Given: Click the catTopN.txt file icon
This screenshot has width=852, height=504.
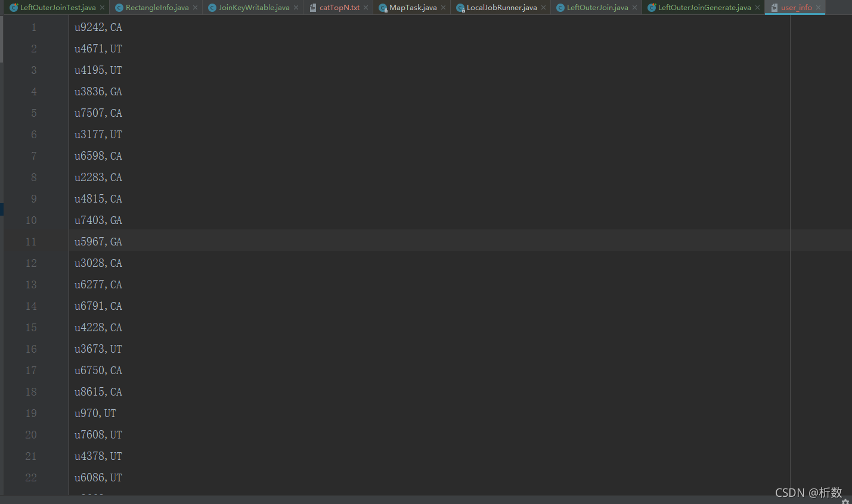Looking at the screenshot, I should click(x=313, y=8).
